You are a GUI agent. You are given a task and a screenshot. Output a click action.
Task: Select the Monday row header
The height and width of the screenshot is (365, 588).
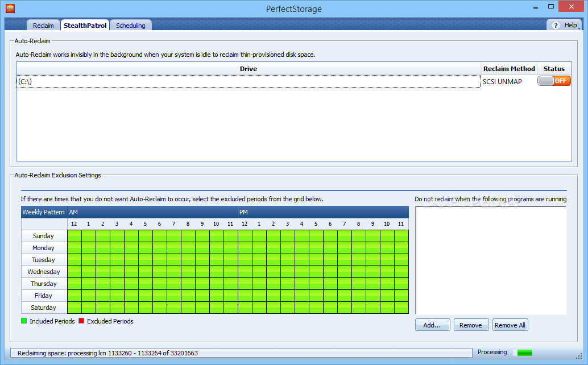pos(43,248)
